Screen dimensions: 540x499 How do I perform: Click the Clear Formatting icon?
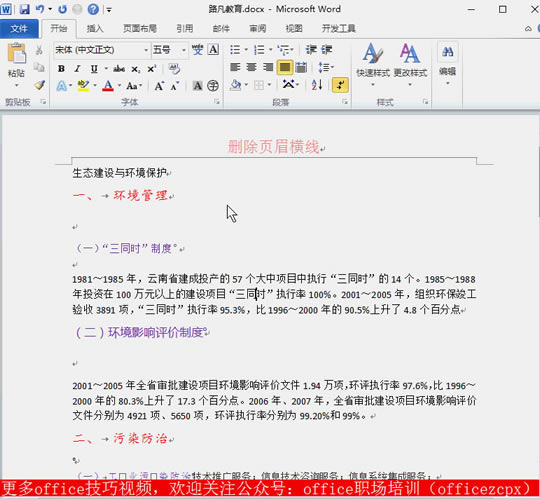pyautogui.click(x=174, y=69)
